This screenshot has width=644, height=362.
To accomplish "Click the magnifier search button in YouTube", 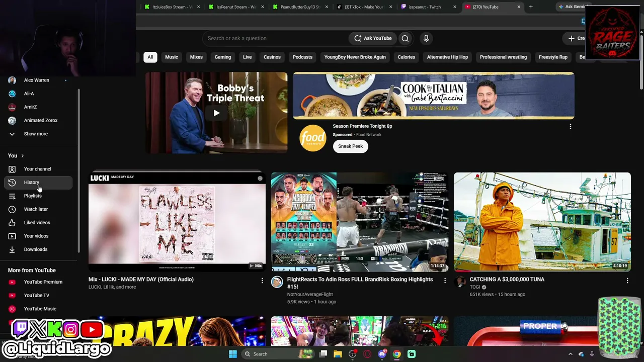I will click(405, 38).
